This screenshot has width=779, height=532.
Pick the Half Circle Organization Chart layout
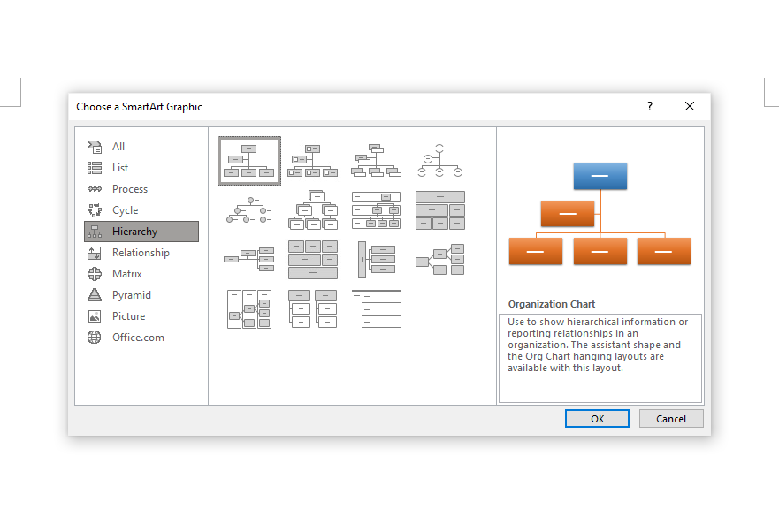click(x=440, y=161)
